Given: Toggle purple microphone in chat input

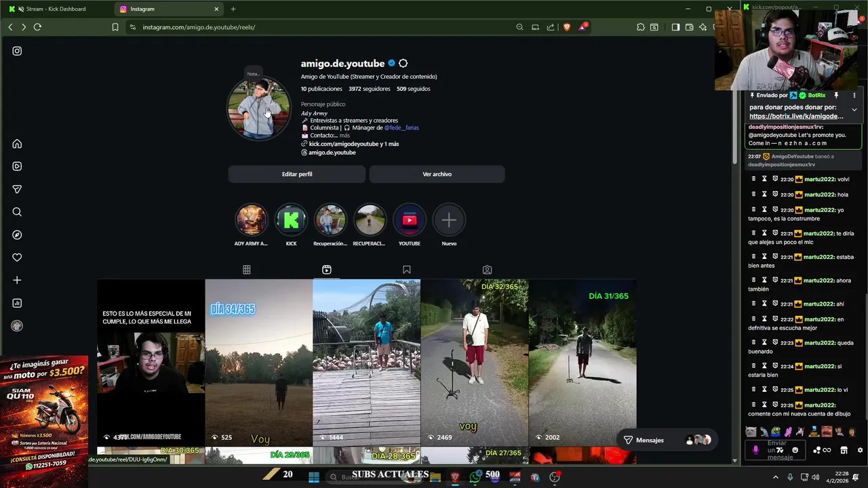Looking at the screenshot, I should coord(755,450).
